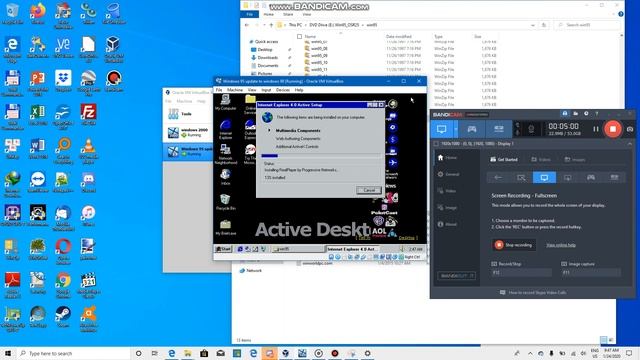640x360 pixels.
Task: Open FileZilla desktop shortcut
Action: [x=88, y=114]
